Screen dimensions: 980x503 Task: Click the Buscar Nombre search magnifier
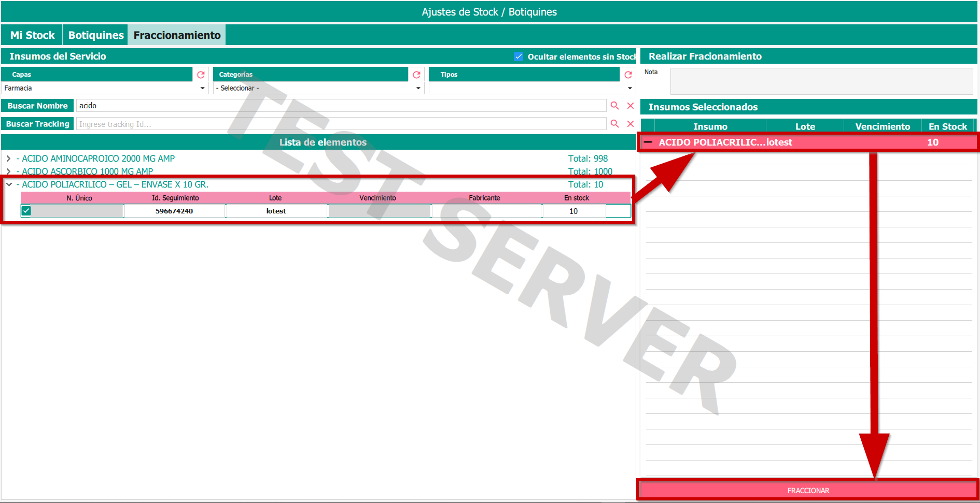pyautogui.click(x=614, y=106)
